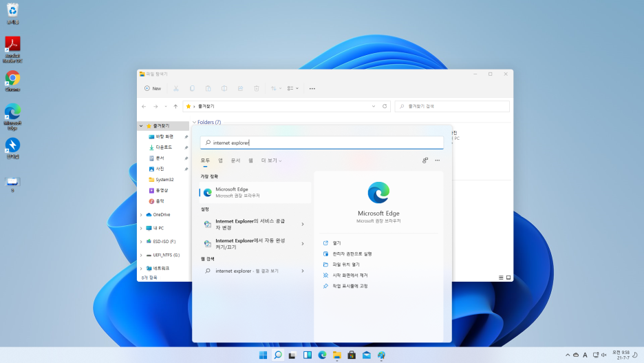This screenshot has height=363, width=644.
Task: Select 다운로드 in navigation pane
Action: (x=164, y=147)
